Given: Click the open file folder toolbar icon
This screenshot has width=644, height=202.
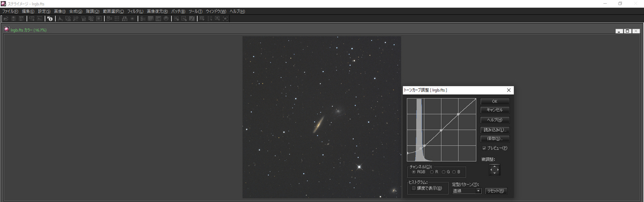Looking at the screenshot, I should tap(5, 19).
